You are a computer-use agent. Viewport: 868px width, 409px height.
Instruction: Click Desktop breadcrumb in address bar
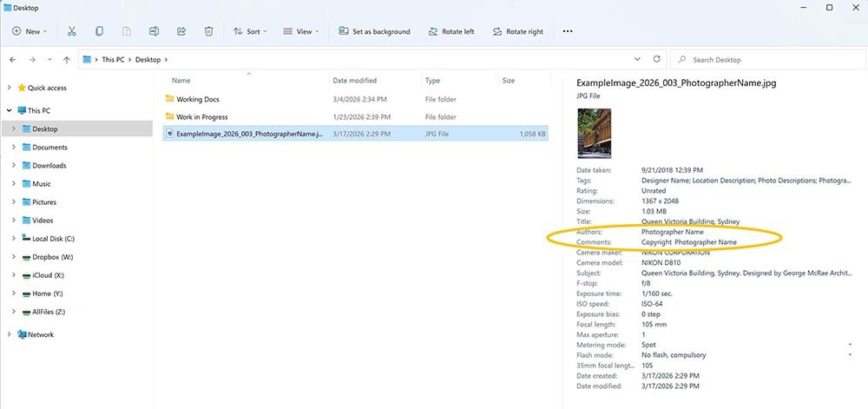click(148, 60)
